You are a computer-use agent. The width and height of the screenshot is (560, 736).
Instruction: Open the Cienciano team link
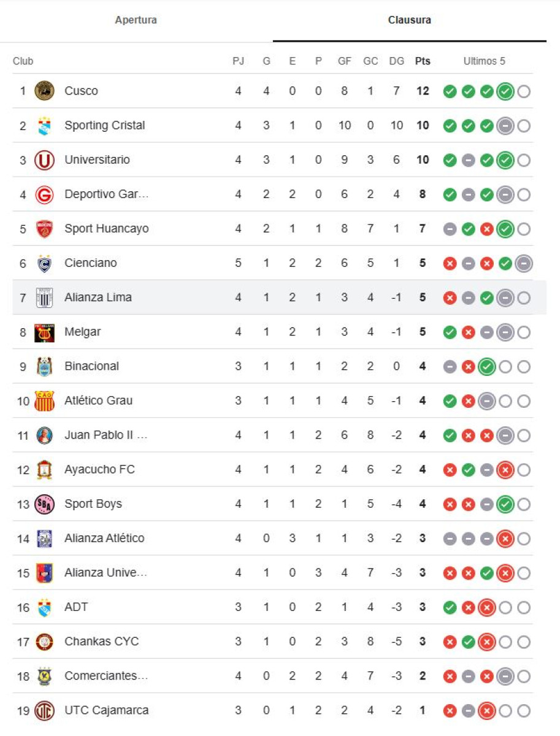tap(91, 263)
